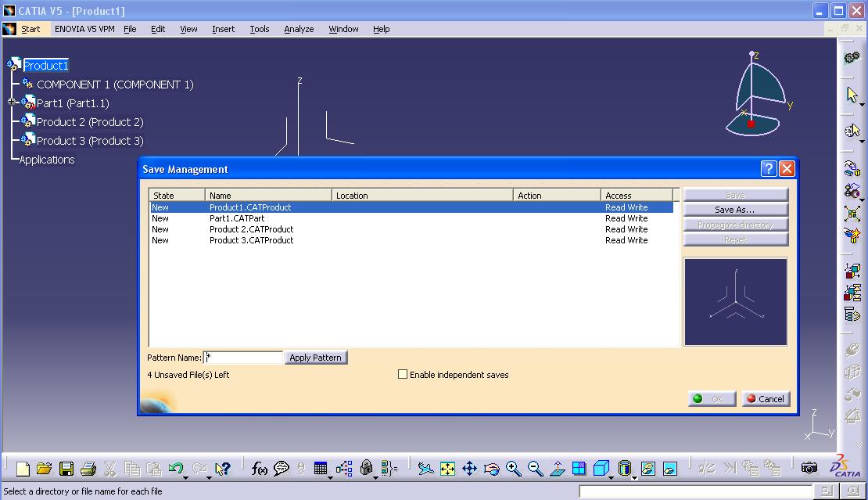Click the power input field in status bar
868x500 pixels.
point(696,491)
